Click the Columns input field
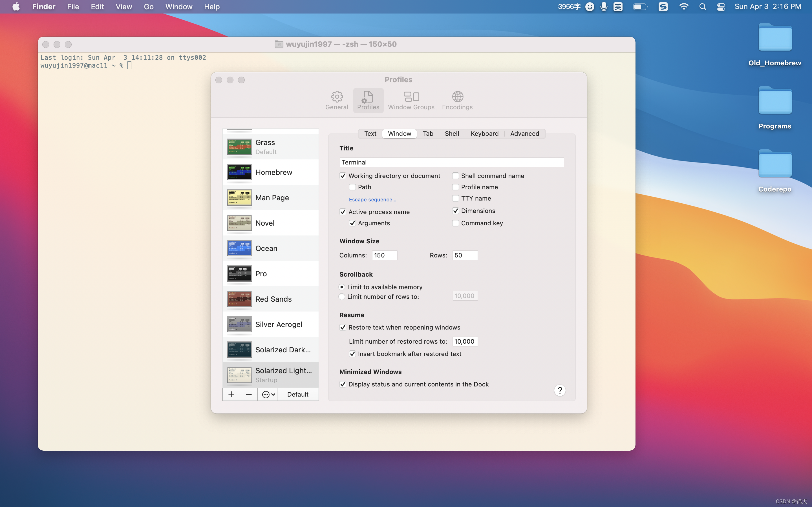Image resolution: width=812 pixels, height=507 pixels. [385, 255]
